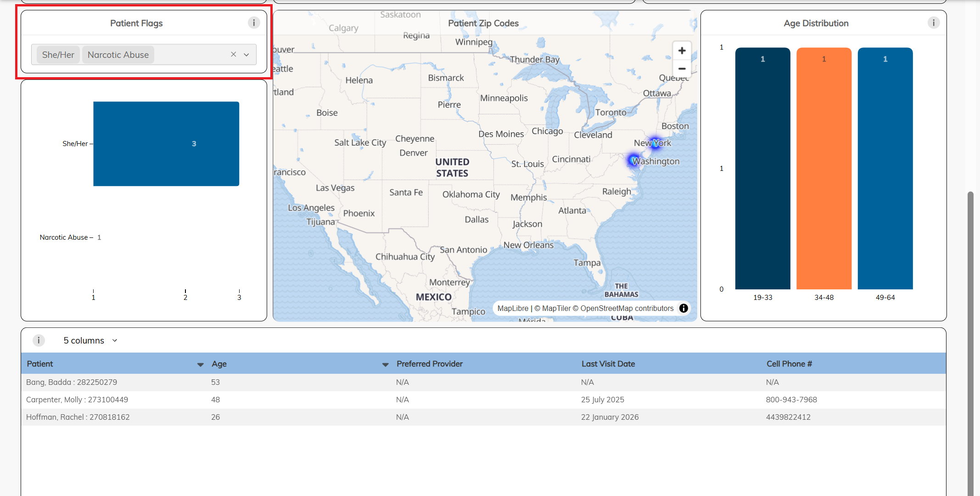Screen dimensions: 980x496
Task: Open the info icon beside 5 columns
Action: point(39,340)
